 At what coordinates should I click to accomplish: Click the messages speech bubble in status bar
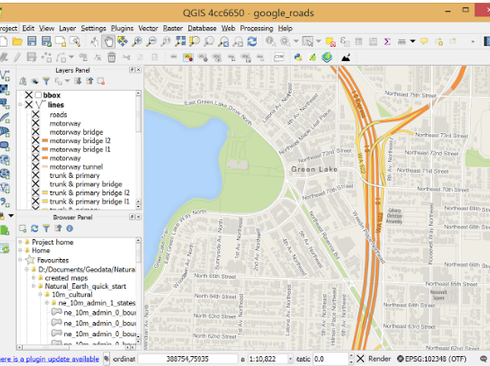483,359
